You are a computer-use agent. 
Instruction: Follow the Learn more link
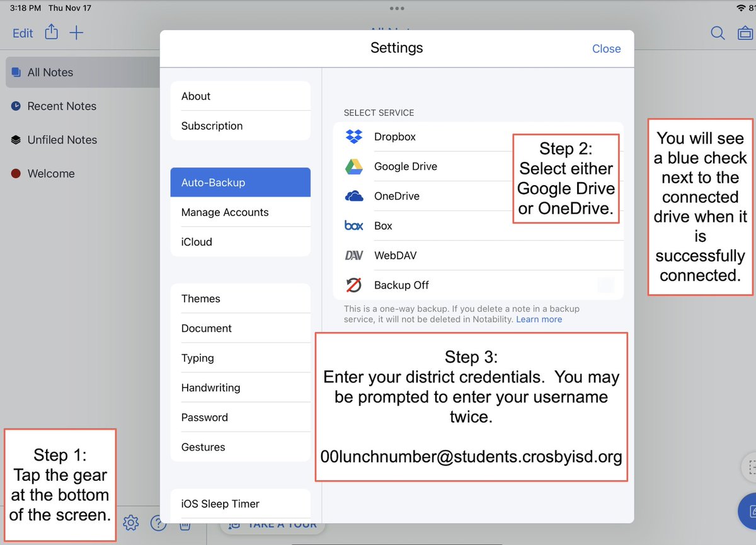click(539, 319)
